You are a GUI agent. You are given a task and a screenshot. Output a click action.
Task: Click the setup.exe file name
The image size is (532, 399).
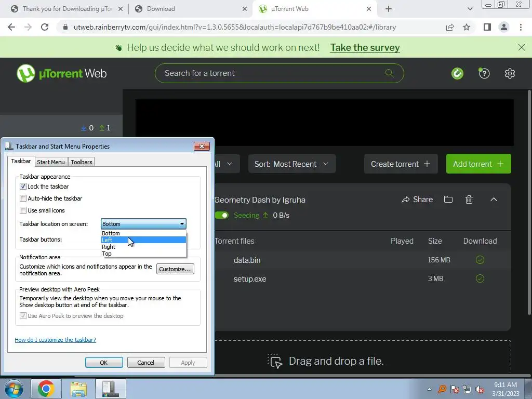coord(250,278)
